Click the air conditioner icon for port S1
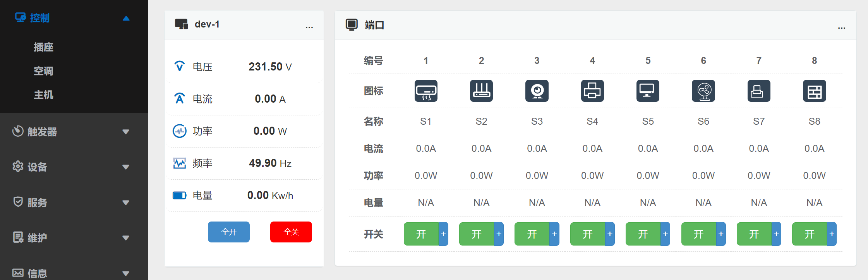 [426, 91]
